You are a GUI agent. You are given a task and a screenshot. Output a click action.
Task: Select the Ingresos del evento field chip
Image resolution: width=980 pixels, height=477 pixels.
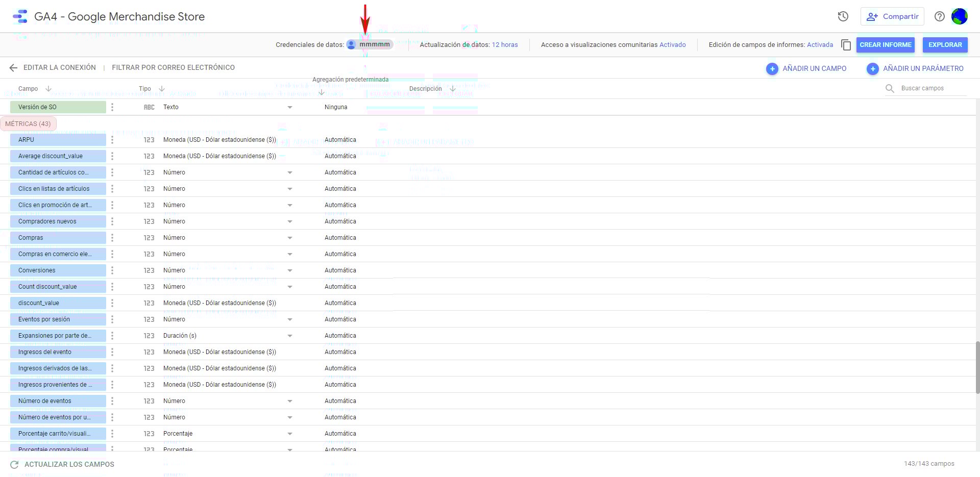pyautogui.click(x=58, y=352)
